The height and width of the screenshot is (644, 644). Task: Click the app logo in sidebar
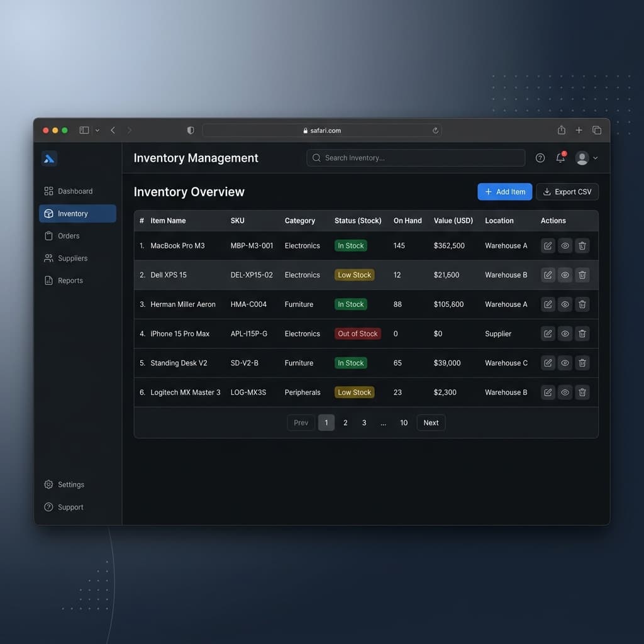point(49,158)
